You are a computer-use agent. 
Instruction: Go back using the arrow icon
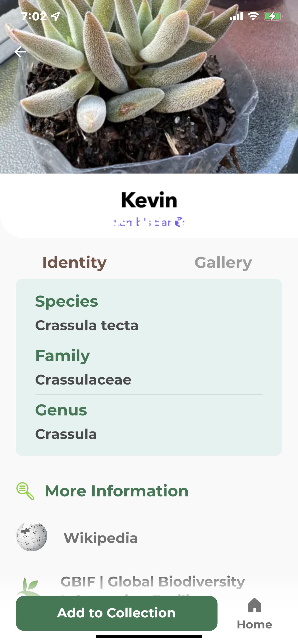tap(20, 52)
